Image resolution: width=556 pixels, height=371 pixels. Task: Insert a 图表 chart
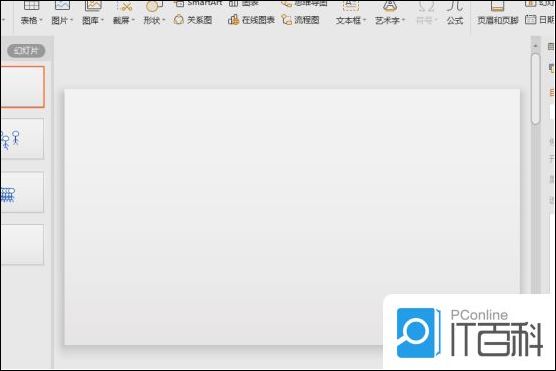[x=244, y=3]
